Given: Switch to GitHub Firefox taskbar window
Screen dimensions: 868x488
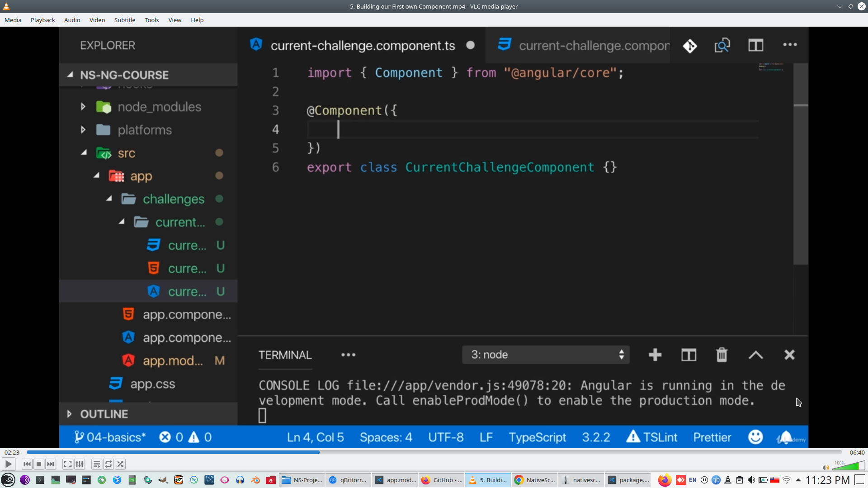Looking at the screenshot, I should coord(442,480).
